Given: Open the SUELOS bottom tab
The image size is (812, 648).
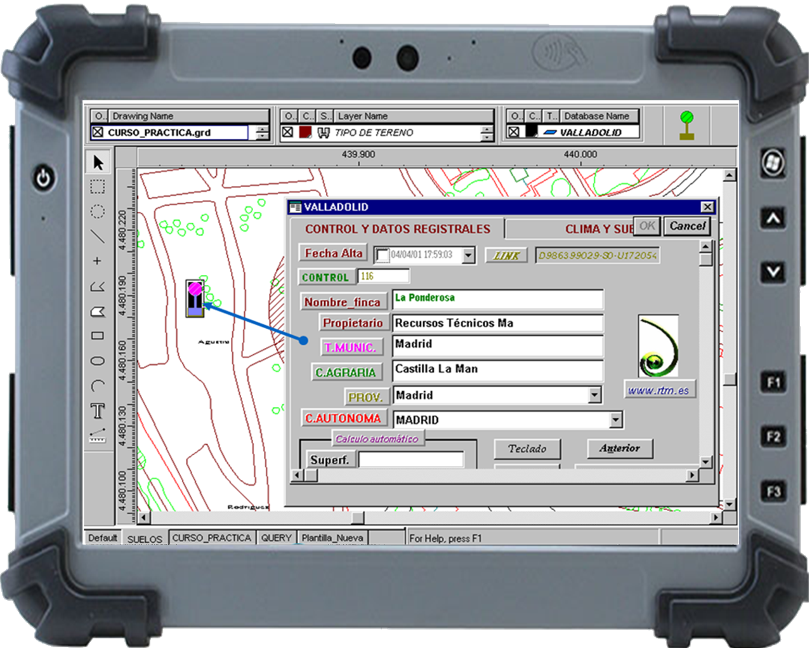Looking at the screenshot, I should (145, 539).
